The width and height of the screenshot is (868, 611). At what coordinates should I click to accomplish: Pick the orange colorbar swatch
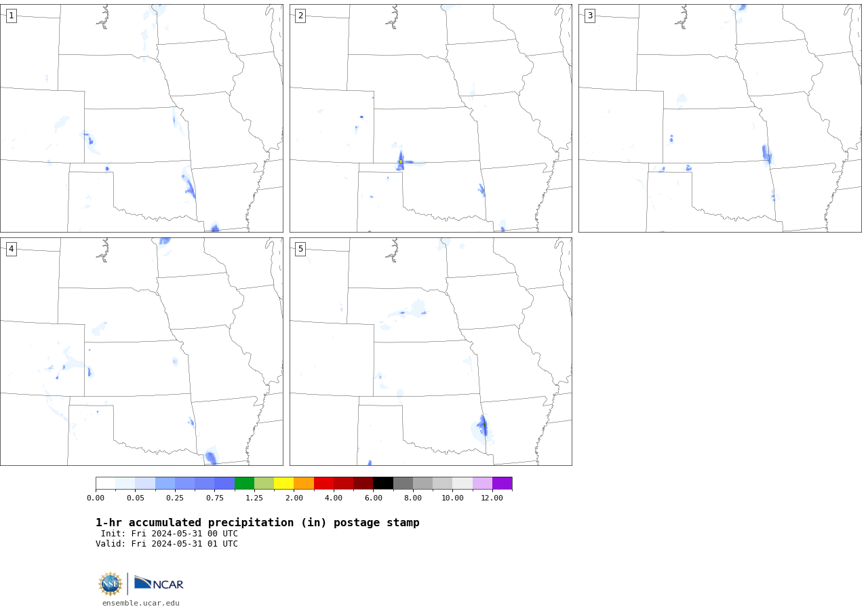click(x=304, y=484)
